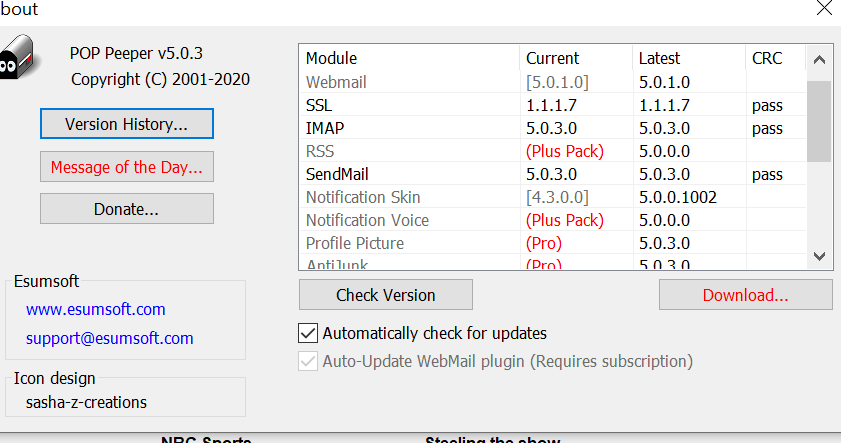Screen dimensions: 841x443
Task: Open www.esumsoft.com link
Action: coord(95,309)
